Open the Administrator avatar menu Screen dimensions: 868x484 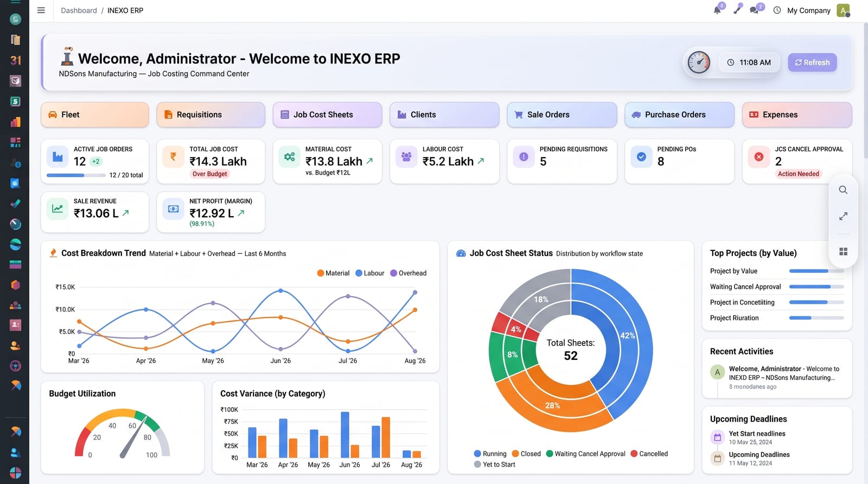click(x=843, y=10)
